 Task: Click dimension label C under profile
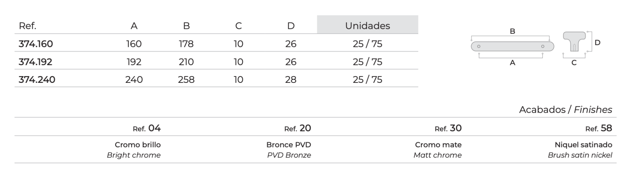tap(574, 63)
